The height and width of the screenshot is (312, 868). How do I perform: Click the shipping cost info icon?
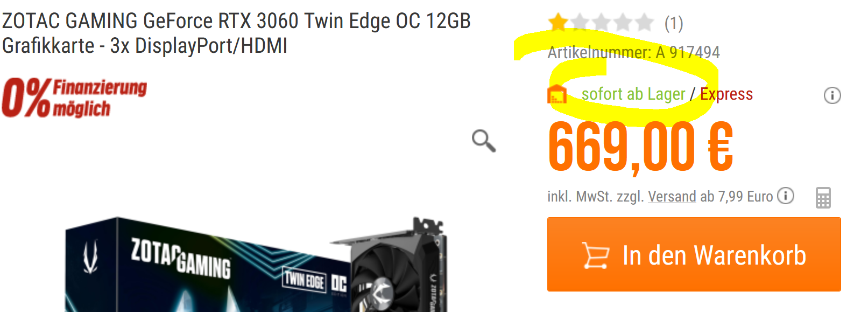786,196
